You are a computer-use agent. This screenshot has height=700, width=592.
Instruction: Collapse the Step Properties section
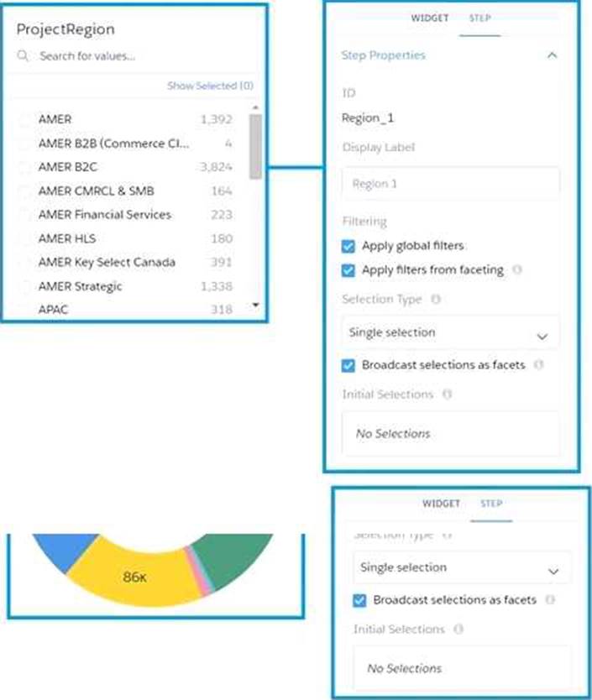552,55
